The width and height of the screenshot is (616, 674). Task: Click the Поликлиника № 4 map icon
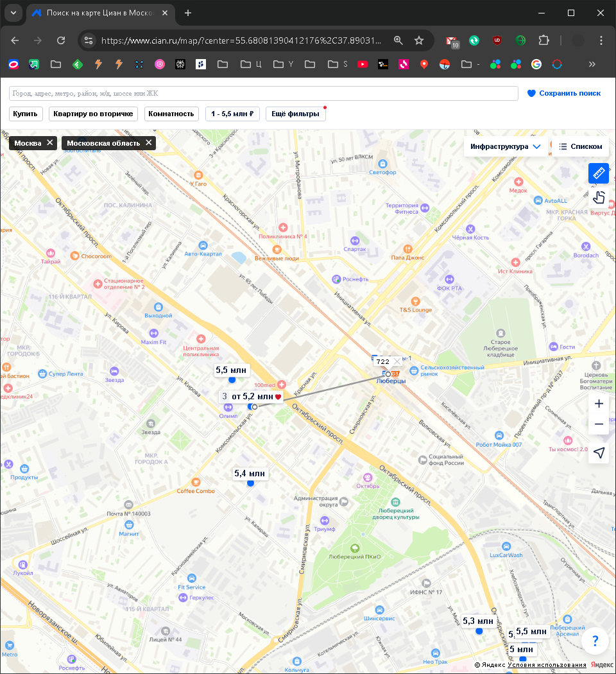click(283, 227)
